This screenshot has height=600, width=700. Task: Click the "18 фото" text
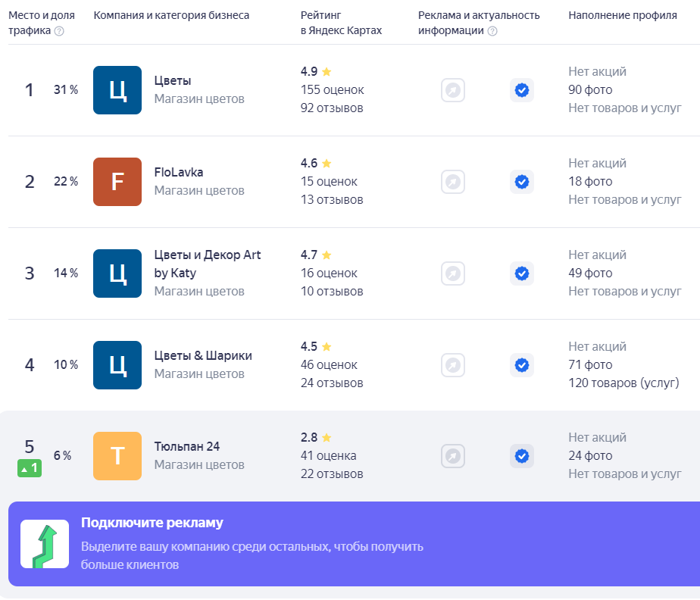click(590, 181)
